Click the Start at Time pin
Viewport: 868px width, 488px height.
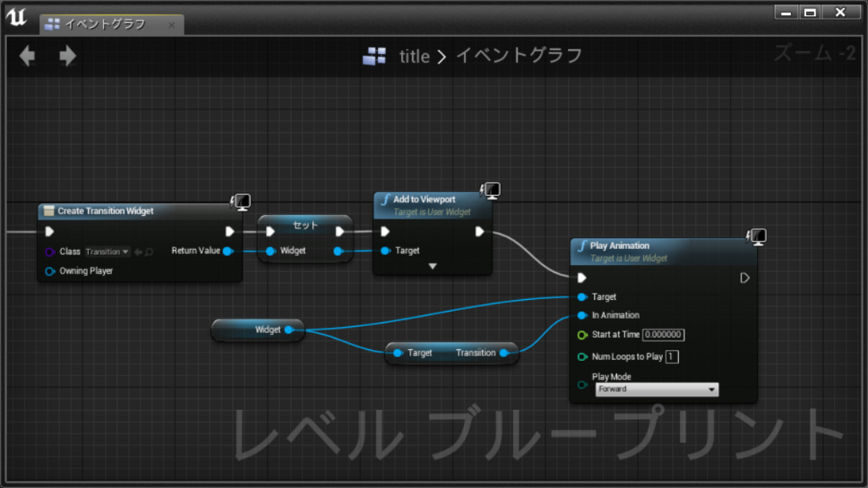click(x=581, y=335)
